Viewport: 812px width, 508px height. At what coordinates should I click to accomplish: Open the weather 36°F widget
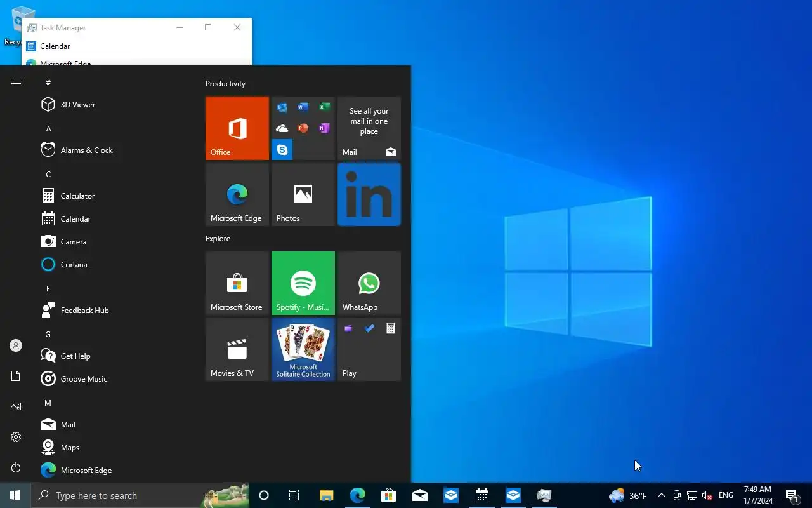click(627, 495)
